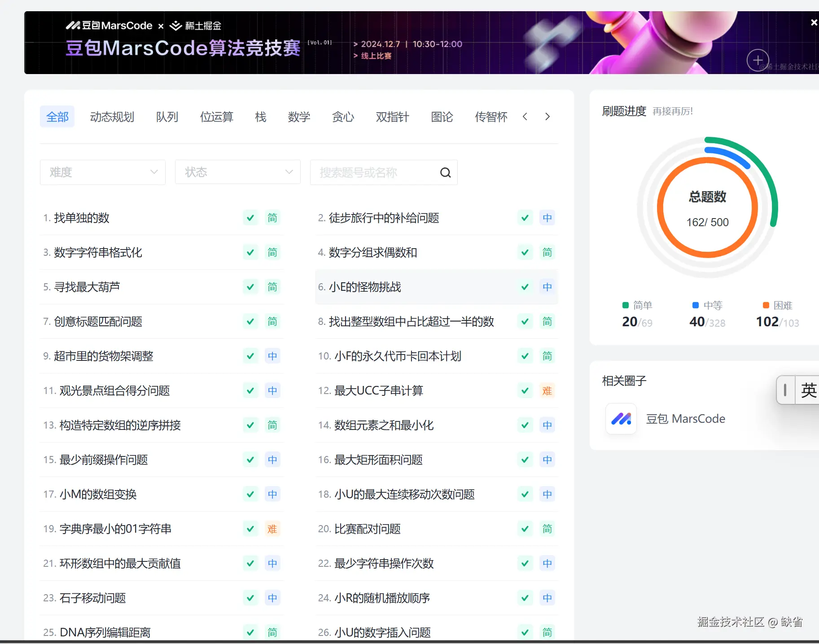The image size is (819, 644).
Task: Switch to the 数学 tab
Action: [x=299, y=117]
